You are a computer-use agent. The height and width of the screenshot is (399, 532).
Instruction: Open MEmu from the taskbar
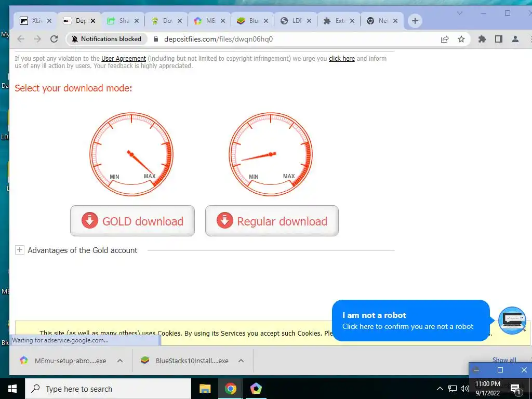click(x=256, y=389)
